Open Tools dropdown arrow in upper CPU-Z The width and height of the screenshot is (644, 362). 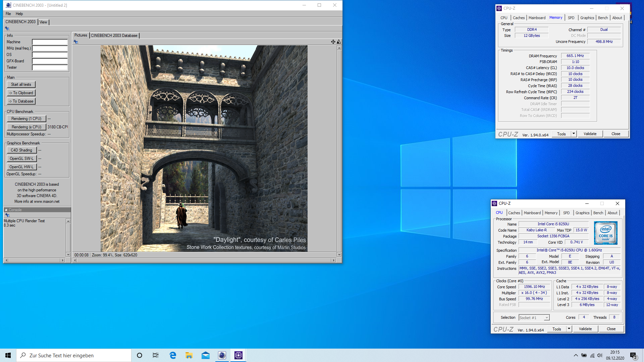[574, 134]
